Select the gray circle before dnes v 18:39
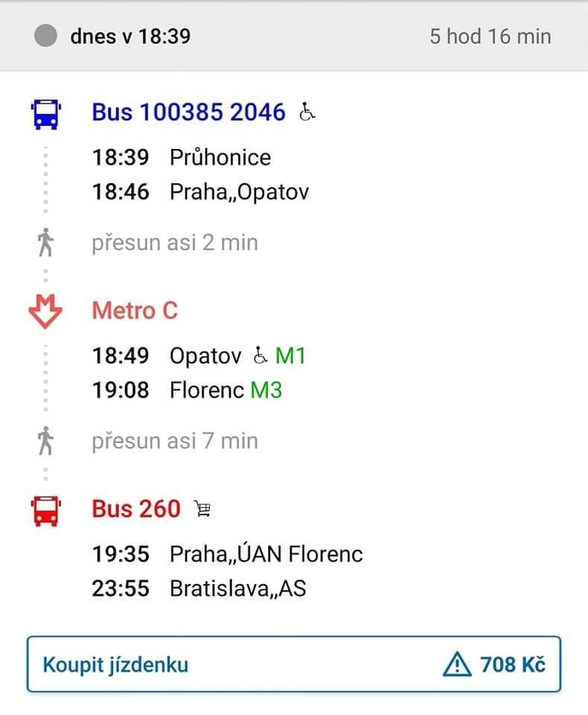588x715 pixels. point(46,36)
